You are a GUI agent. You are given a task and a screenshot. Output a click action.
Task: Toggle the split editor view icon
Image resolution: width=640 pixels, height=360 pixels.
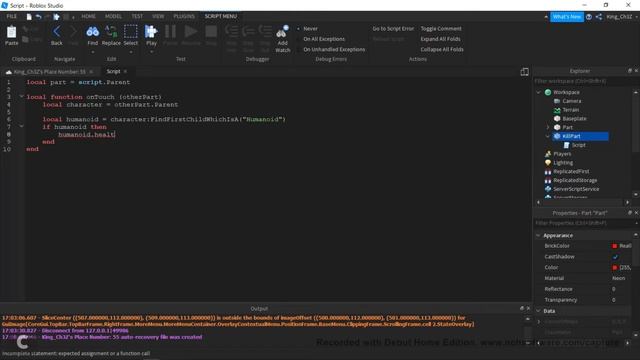click(524, 72)
